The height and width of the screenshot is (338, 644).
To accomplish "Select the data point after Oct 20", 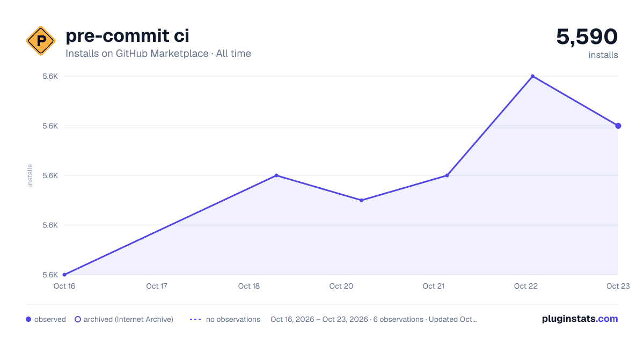I will [x=362, y=200].
